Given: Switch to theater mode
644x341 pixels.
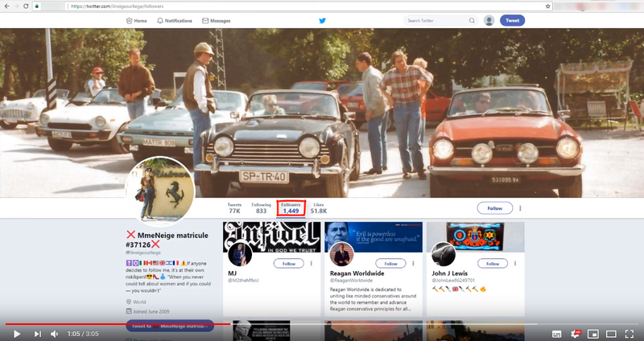Looking at the screenshot, I should tap(611, 334).
